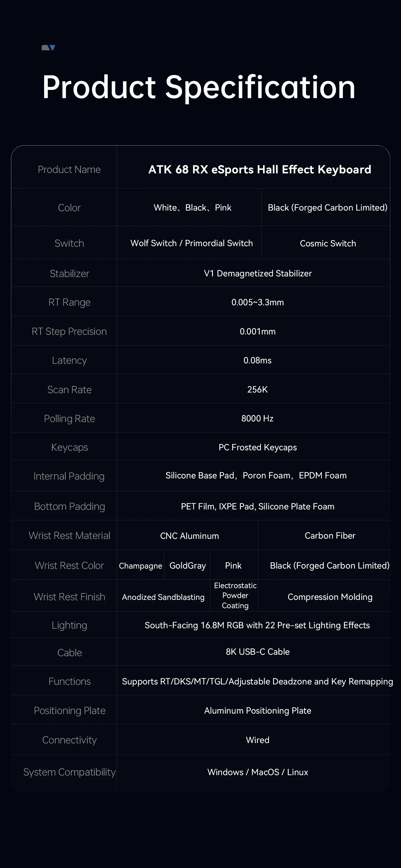Click the 8K USB-C Cable value
The image size is (401, 868).
pyautogui.click(x=257, y=652)
